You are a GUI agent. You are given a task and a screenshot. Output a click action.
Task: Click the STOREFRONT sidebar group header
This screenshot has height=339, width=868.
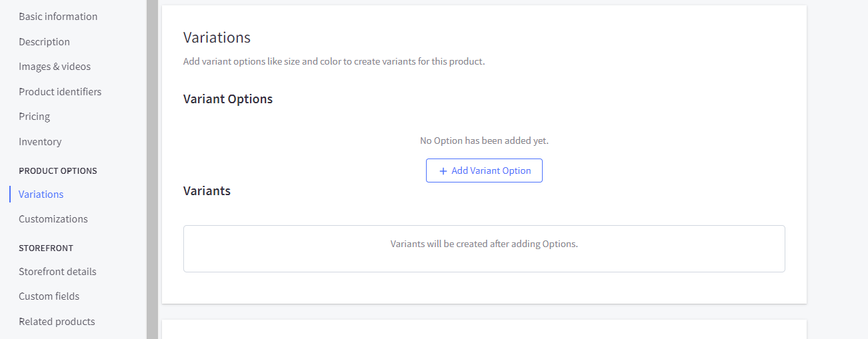[x=46, y=248]
